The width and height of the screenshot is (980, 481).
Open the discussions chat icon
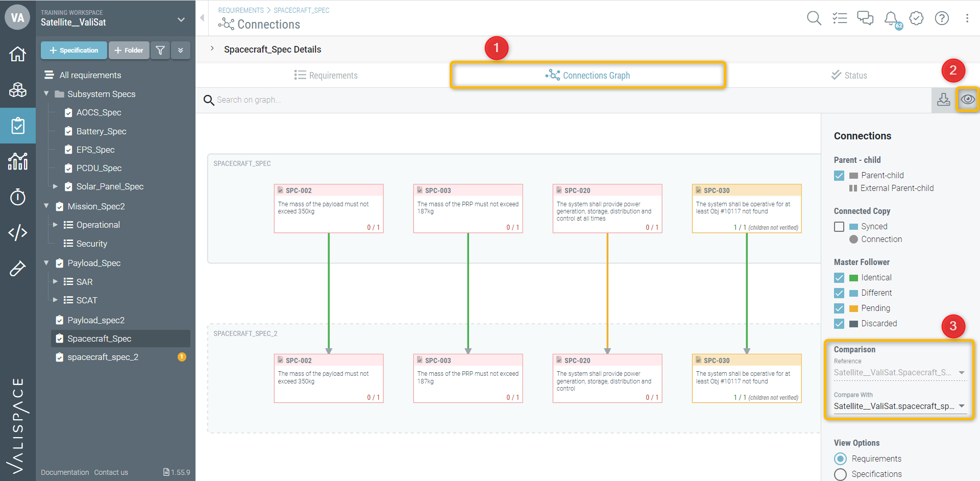[x=865, y=18]
